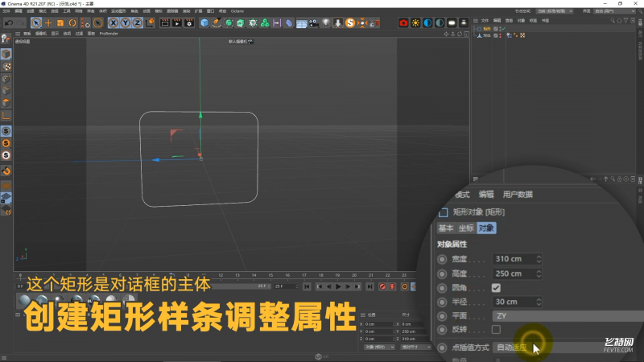
Task: Click Go to end of animation button
Action: [369, 286]
